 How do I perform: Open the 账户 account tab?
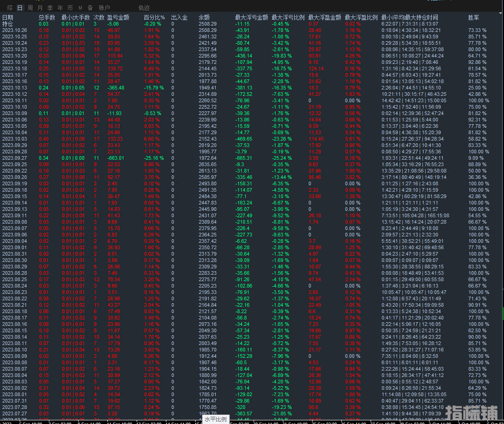click(x=104, y=8)
